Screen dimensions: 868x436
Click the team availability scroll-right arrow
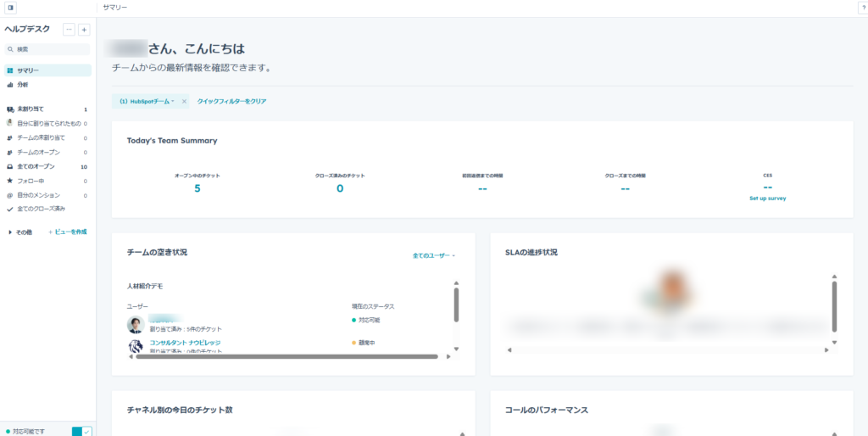[x=448, y=357]
